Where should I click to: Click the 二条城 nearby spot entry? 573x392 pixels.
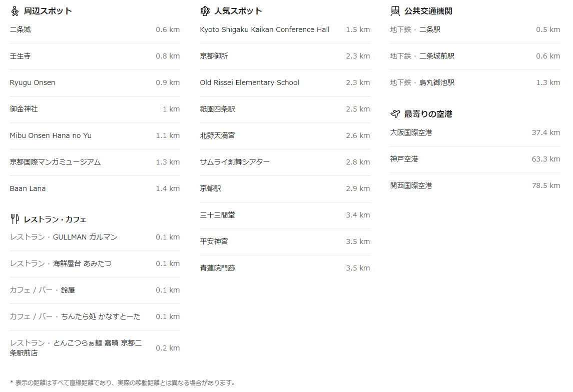click(95, 29)
